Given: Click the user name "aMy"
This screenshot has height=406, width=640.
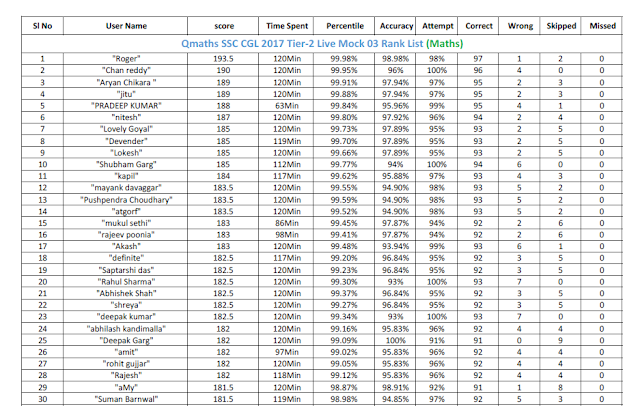Looking at the screenshot, I should (126, 388).
